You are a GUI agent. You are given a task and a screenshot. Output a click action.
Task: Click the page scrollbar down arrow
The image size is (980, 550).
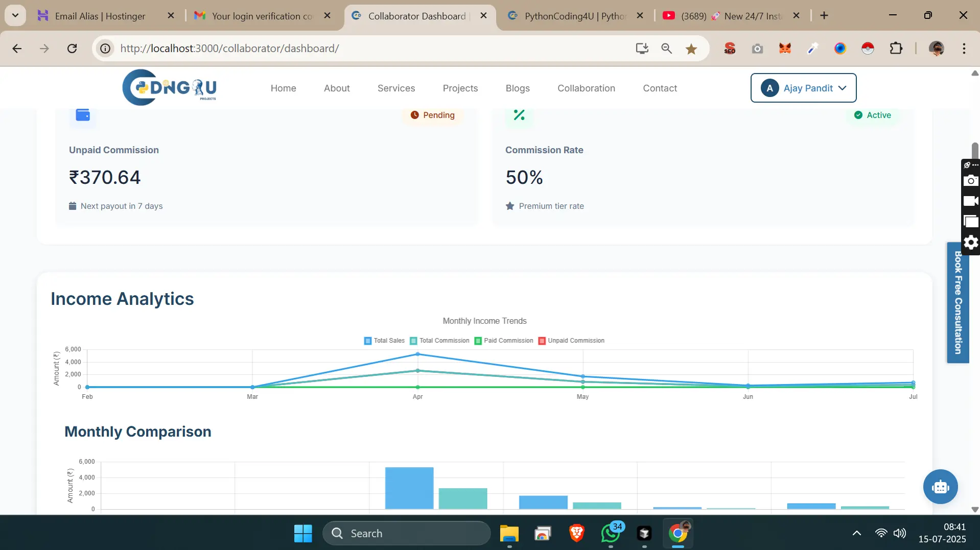(974, 510)
